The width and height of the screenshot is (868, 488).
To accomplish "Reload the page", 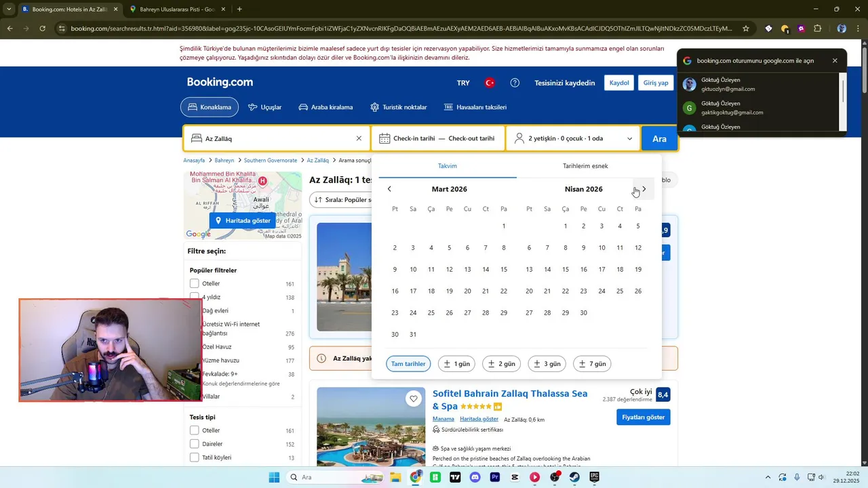I will [42, 28].
